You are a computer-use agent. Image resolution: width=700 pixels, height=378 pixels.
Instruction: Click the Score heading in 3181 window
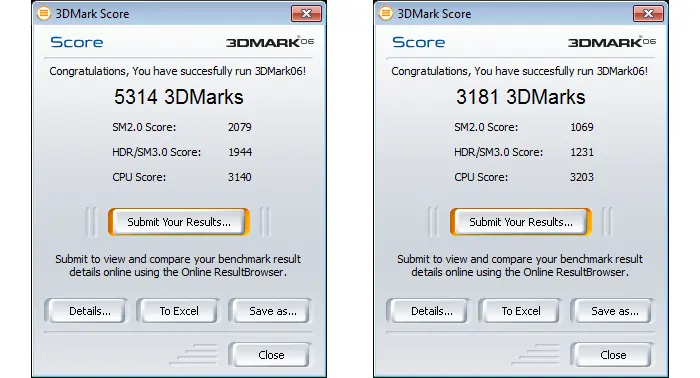419,42
